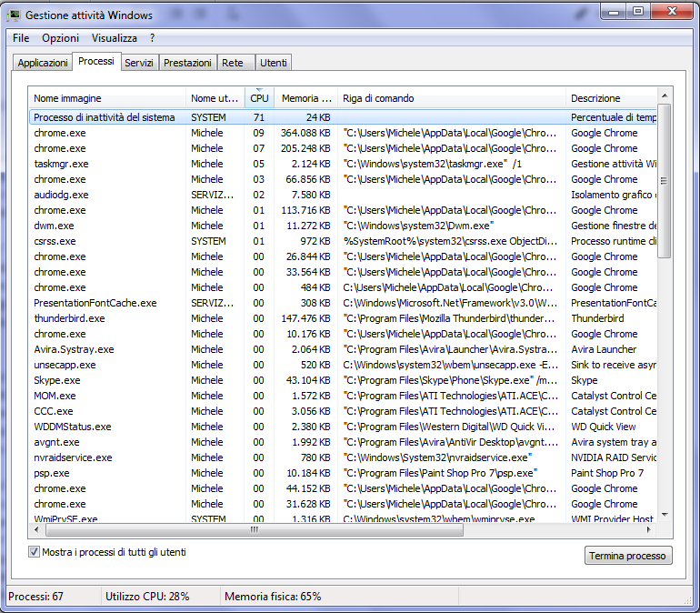The width and height of the screenshot is (700, 613).
Task: Select the WDDMStatus.exe process
Action: click(x=343, y=427)
